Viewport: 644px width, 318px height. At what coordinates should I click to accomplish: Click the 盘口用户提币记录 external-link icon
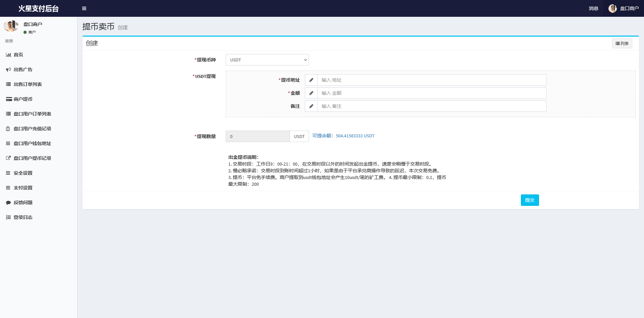(8, 158)
